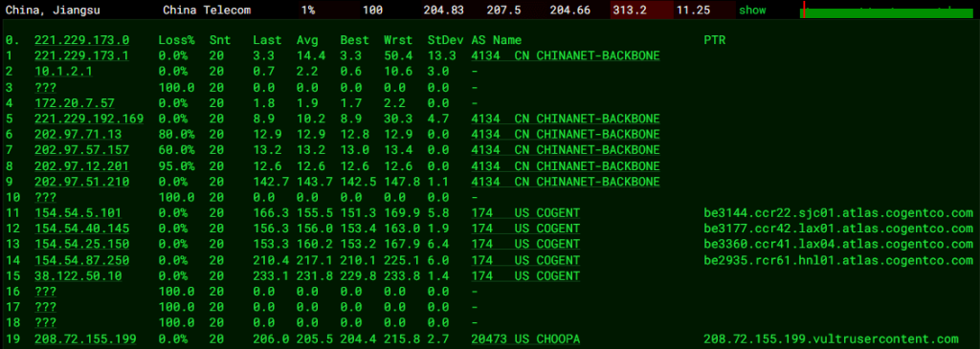Click the 202.97.51.210 hop link

point(82,182)
